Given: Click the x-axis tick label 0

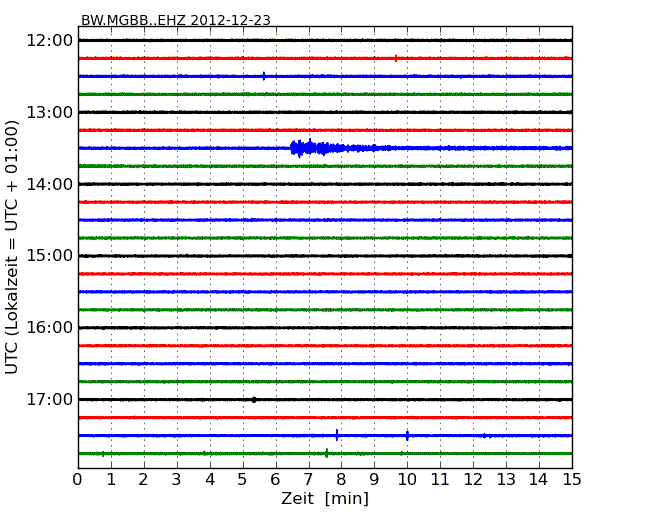Looking at the screenshot, I should pyautogui.click(x=78, y=480).
